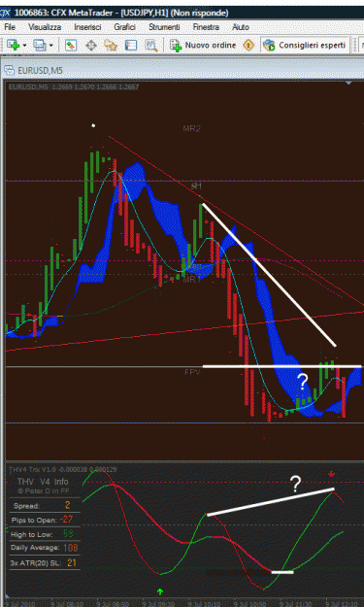Screen dimensions: 364x607
Task: Click the MR1 pivot level label
Action: pos(192,279)
